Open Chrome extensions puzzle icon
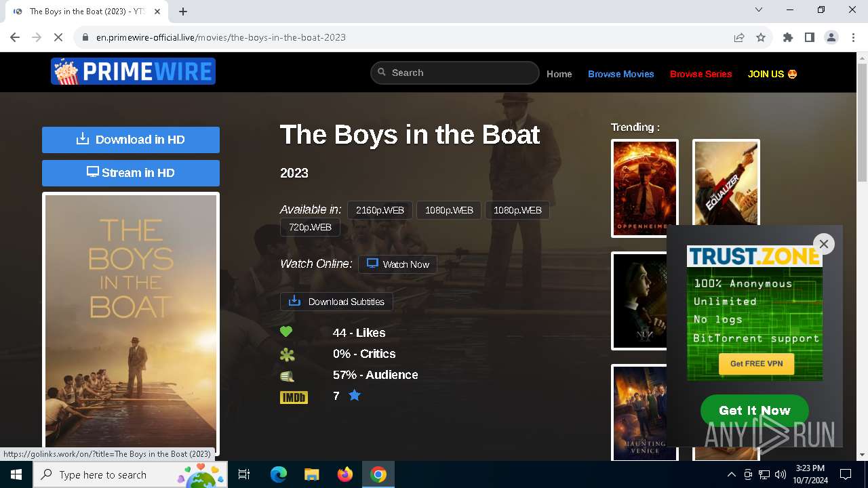 [788, 37]
